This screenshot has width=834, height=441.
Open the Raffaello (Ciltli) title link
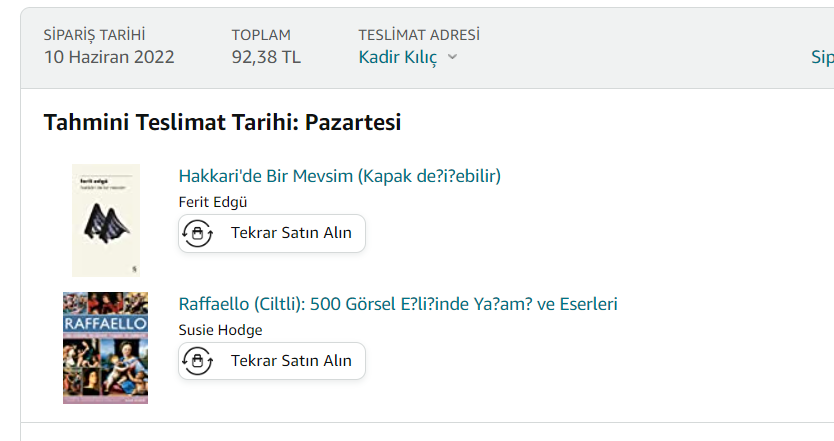coord(397,304)
